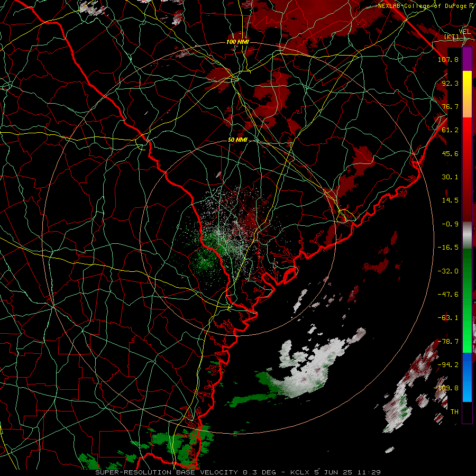Select the 107.8 scale value
Image resolution: width=476 pixels, height=476 pixels.
[x=448, y=59]
